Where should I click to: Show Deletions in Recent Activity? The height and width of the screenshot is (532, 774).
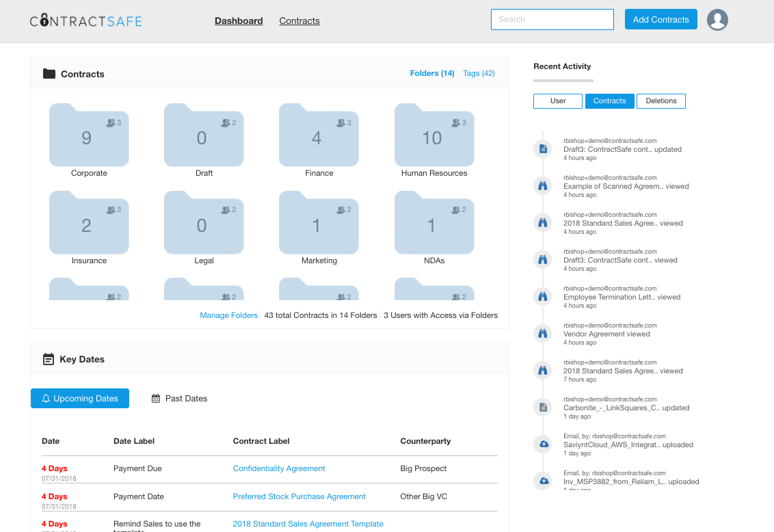pos(660,101)
